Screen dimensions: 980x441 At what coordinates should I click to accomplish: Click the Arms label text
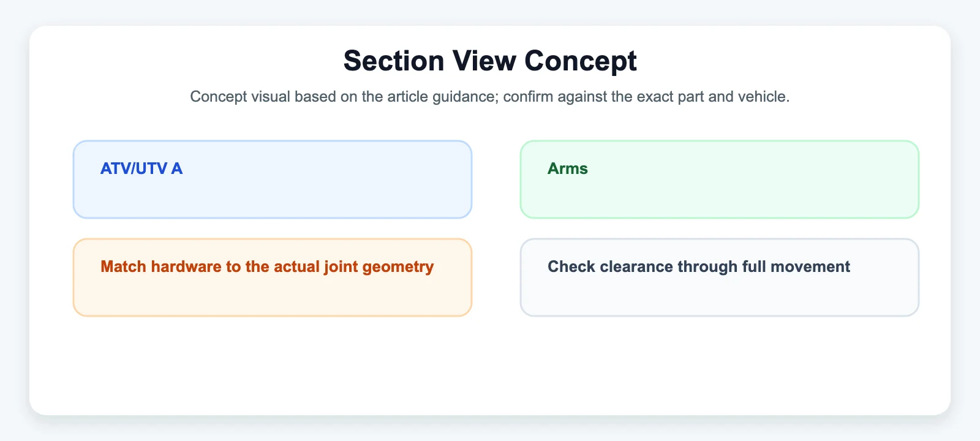(568, 168)
